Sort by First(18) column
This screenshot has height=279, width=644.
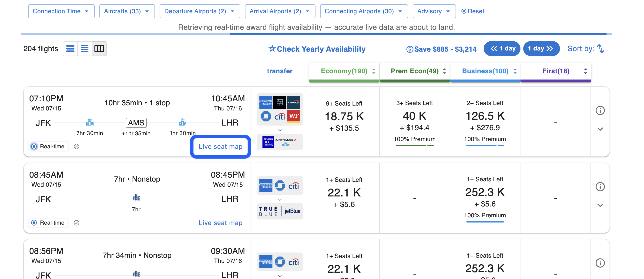[556, 71]
